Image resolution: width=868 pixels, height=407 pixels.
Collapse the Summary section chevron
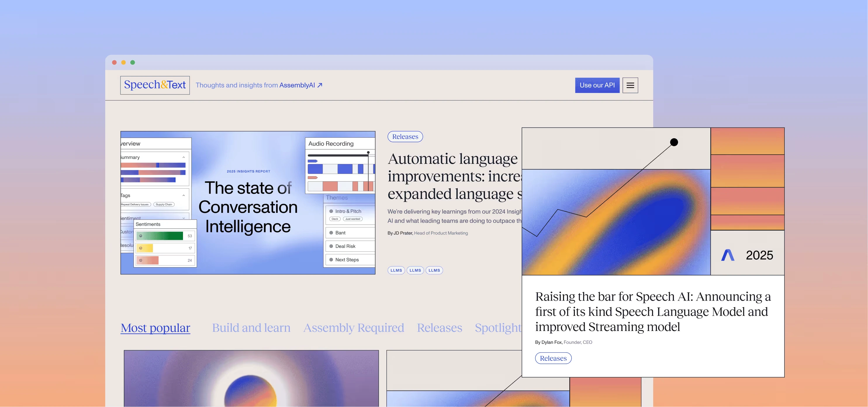(x=184, y=157)
